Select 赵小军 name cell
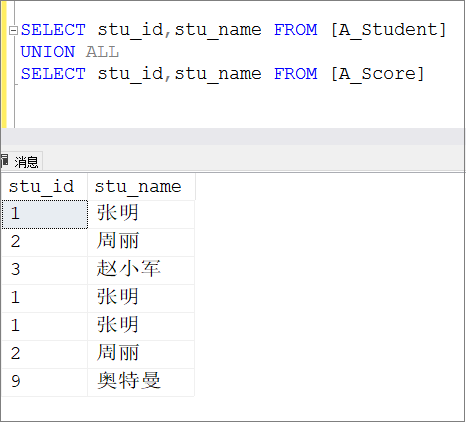The height and width of the screenshot is (423, 466). click(141, 270)
